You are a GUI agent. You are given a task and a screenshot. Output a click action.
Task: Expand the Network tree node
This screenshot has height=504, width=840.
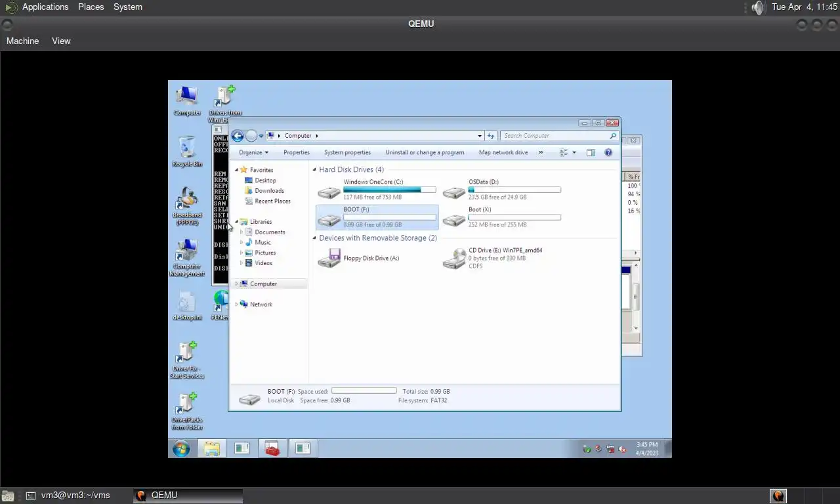tap(237, 304)
